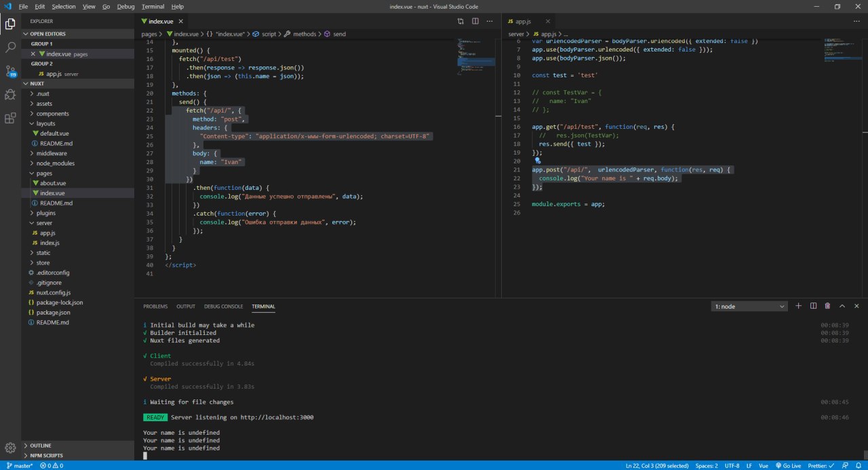Expand the .nuxt folder

pos(79,94)
